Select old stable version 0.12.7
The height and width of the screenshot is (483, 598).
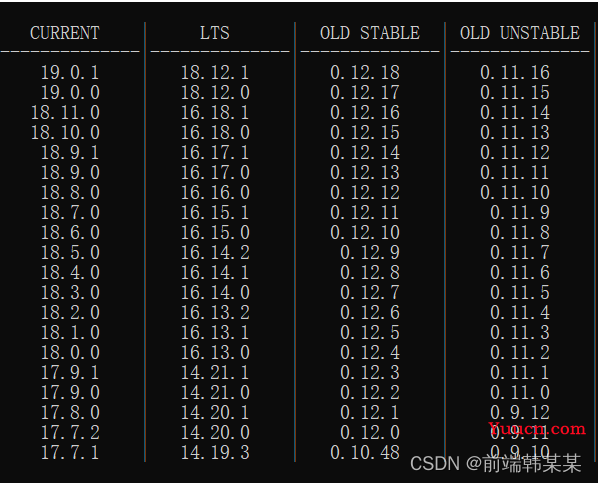[x=370, y=293]
